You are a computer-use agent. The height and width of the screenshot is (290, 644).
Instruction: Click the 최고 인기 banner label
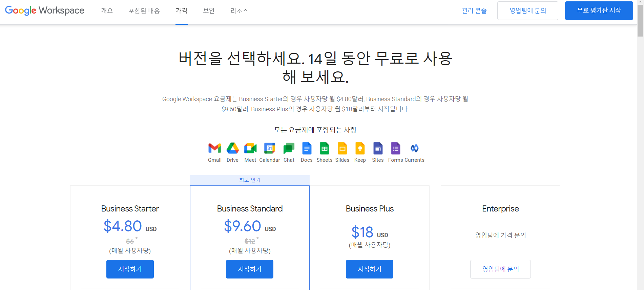(250, 180)
